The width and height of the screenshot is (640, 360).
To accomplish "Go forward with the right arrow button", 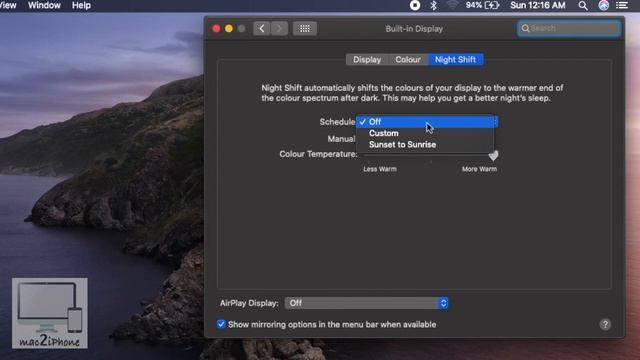I will point(279,29).
